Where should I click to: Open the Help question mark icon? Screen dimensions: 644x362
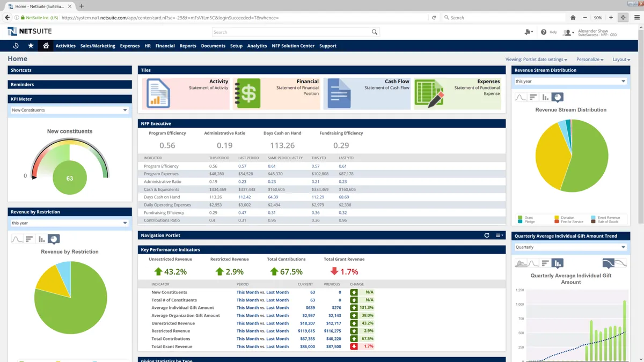tap(544, 32)
